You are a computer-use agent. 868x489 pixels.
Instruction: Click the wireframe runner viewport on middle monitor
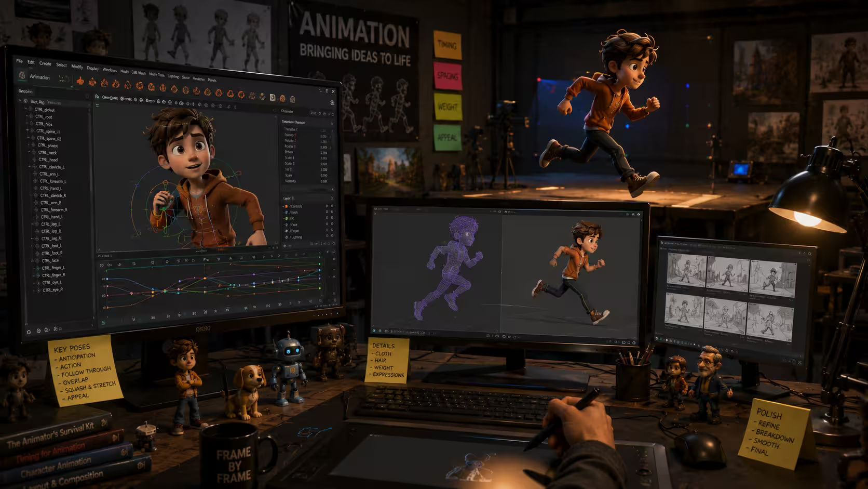pos(437,270)
